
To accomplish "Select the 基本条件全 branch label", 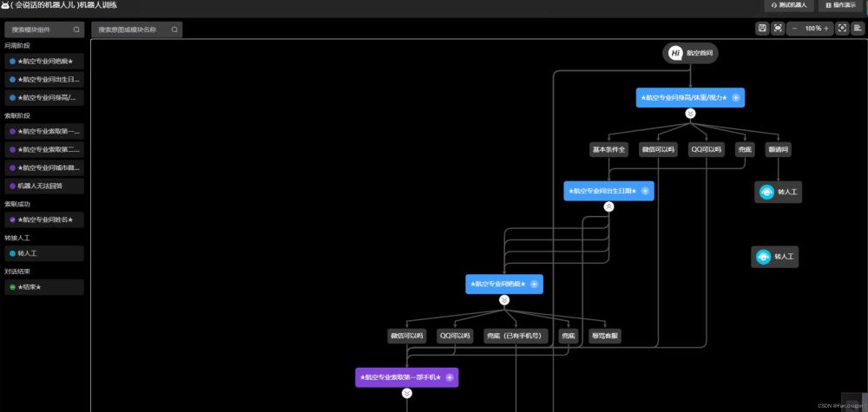I will [608, 149].
